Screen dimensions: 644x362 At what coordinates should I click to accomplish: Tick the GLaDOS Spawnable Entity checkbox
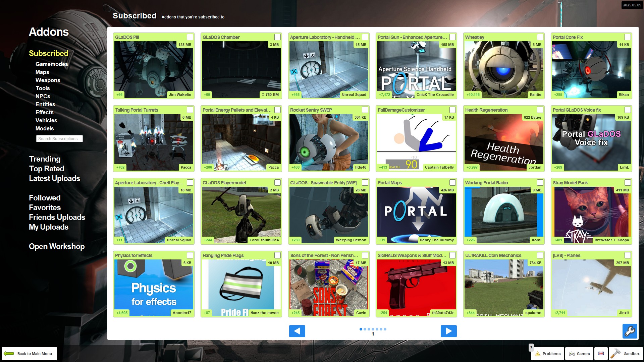pyautogui.click(x=365, y=182)
